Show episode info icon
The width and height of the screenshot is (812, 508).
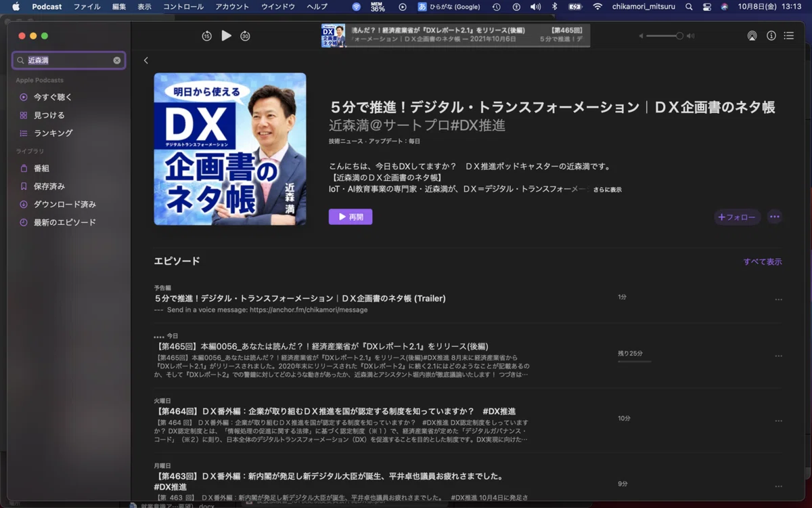771,36
